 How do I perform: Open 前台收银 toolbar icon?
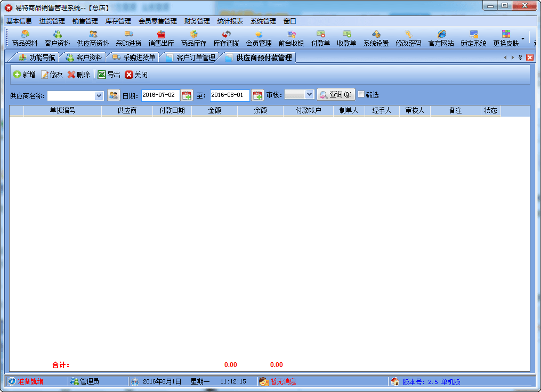coord(291,38)
